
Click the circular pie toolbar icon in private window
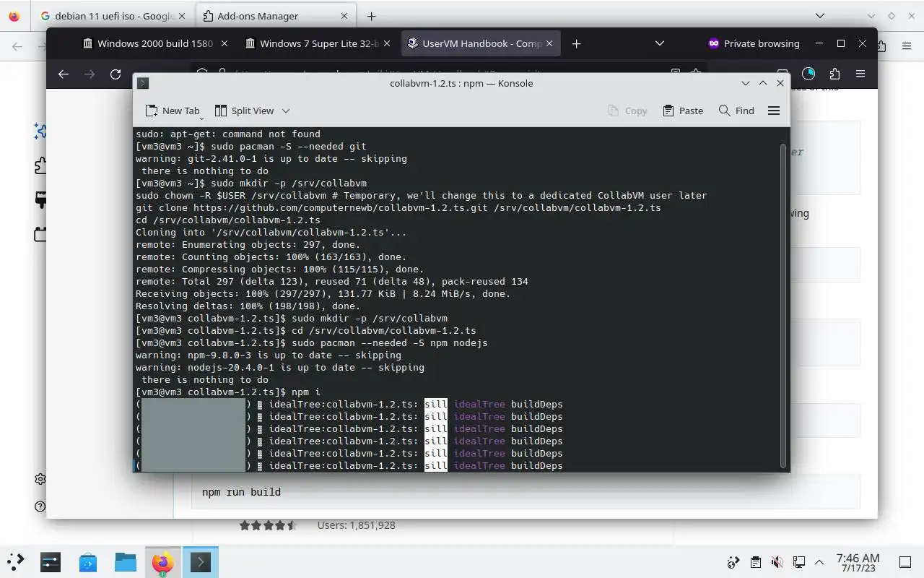point(808,74)
